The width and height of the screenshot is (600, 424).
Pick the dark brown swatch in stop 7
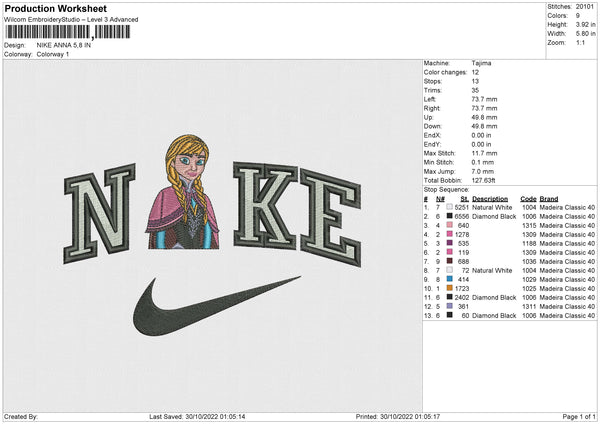[449, 261]
